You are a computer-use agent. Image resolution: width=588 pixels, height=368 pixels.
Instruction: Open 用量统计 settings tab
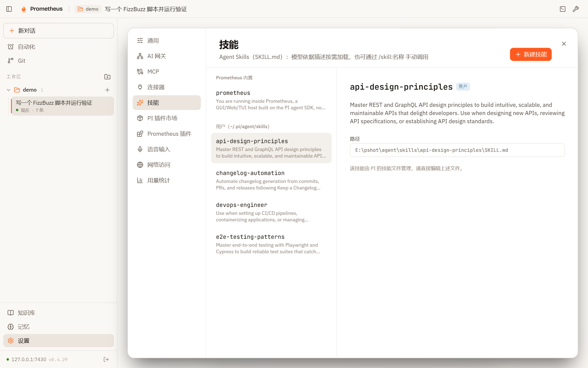pos(167,180)
